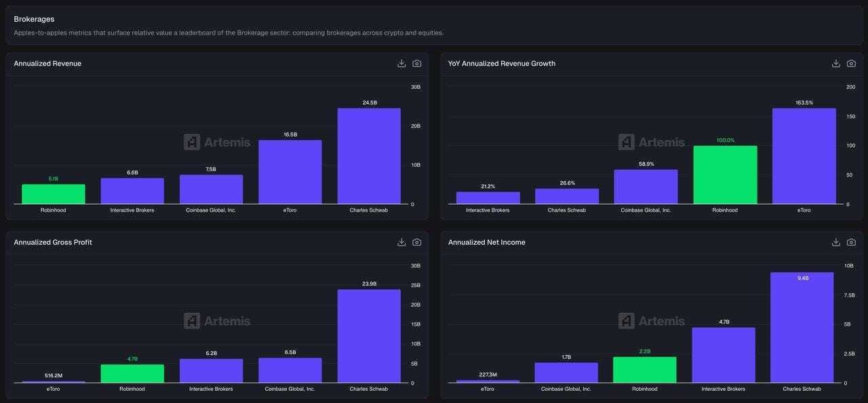The image size is (868, 403).
Task: Click the Brokerages section heading
Action: pos(34,19)
